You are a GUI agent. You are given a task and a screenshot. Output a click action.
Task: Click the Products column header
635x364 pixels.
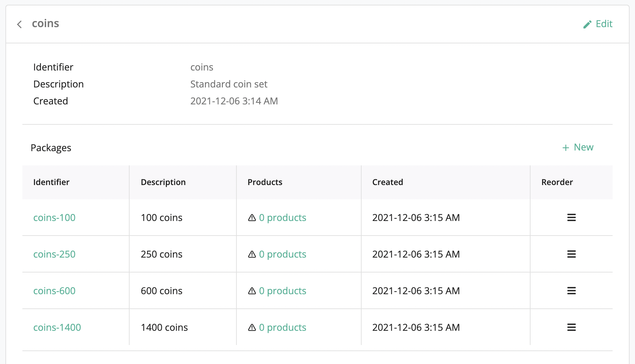click(x=265, y=182)
